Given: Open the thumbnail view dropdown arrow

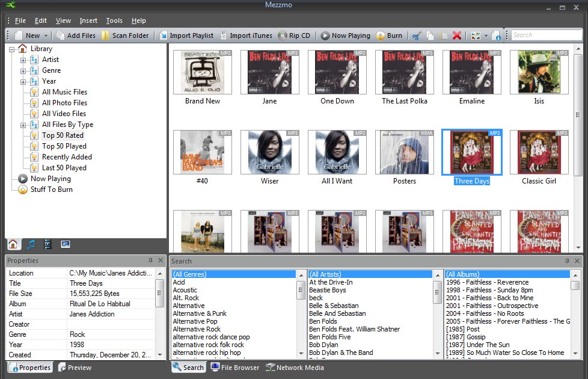Looking at the screenshot, I should pos(485,35).
